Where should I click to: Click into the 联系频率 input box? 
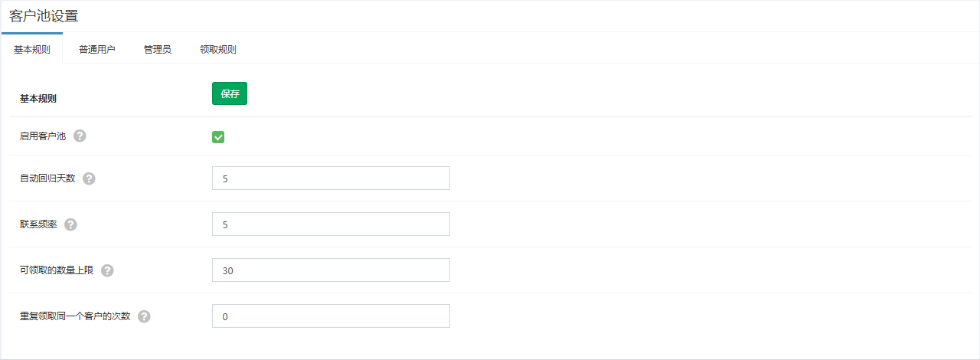(x=331, y=224)
